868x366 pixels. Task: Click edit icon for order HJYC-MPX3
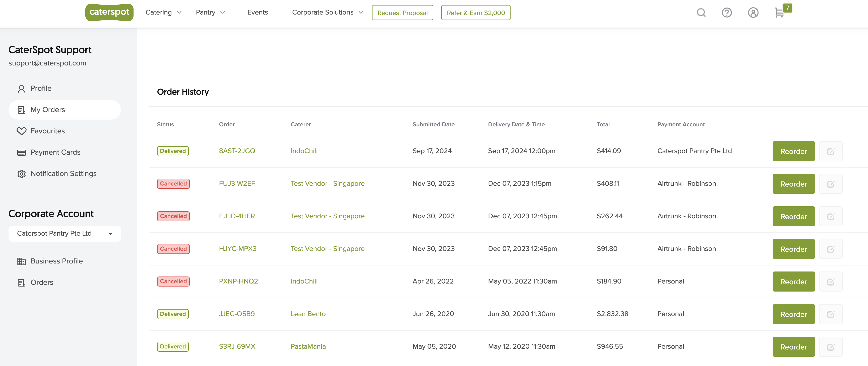click(831, 249)
